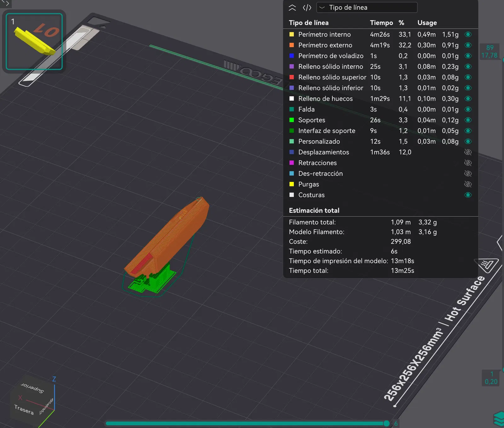Screen dimensions: 504x428
Task: Click the "Perímetro externo" row label
Action: pyautogui.click(x=325, y=45)
